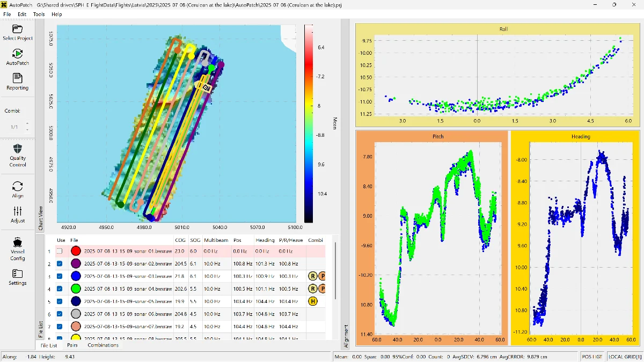Select file 2025-07-08-13-15-09-sonar-05.bwxraw
The height and width of the screenshot is (362, 644).
128,301
